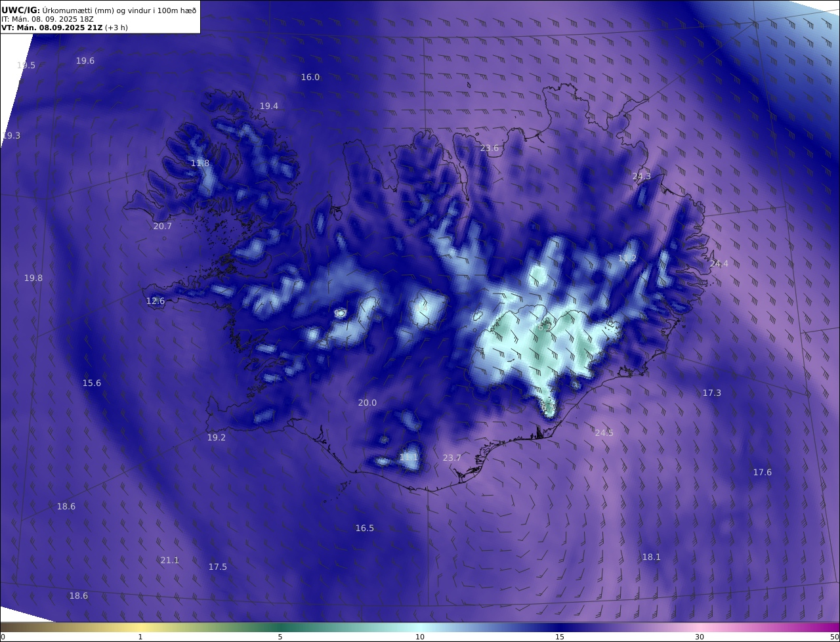The height and width of the screenshot is (642, 840).
Task: Click the 19.4 value label
Action: pos(269,106)
